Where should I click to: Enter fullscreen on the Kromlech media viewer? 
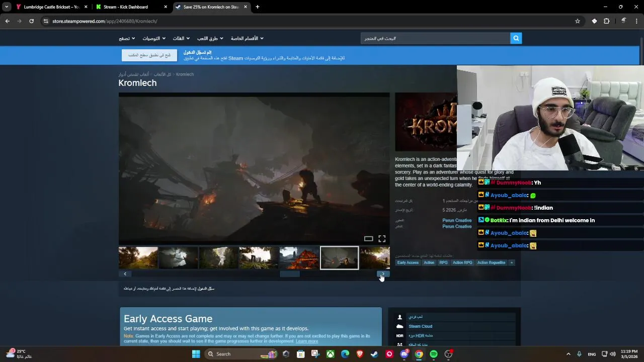coord(382,239)
